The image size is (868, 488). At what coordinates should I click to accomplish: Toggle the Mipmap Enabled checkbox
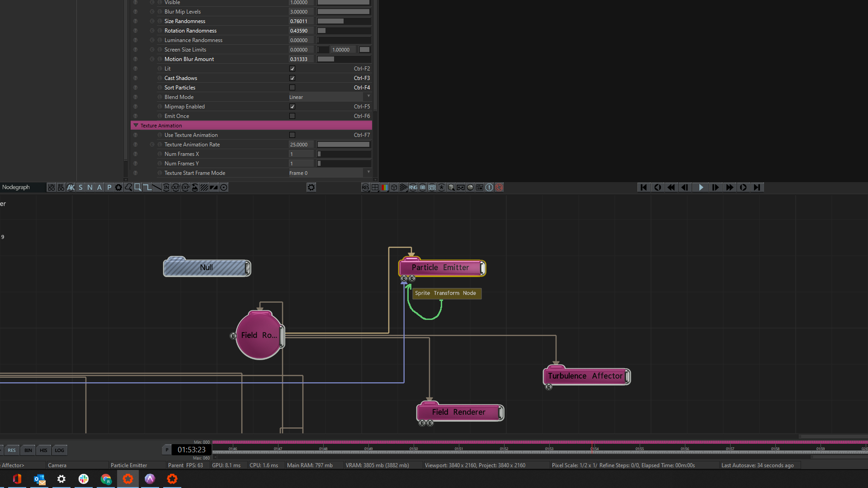click(292, 107)
